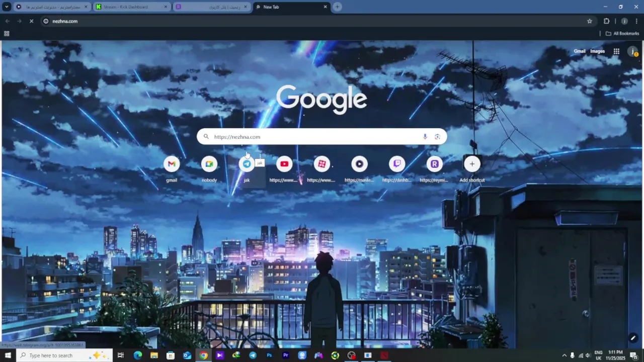Screen dimensions: 644x362
Task: Open Photoshop from the taskbar
Action: [x=269, y=355]
